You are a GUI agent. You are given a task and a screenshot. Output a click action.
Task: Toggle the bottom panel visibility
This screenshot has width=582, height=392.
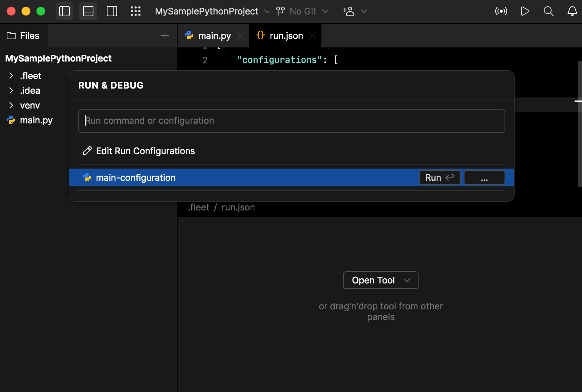88,11
